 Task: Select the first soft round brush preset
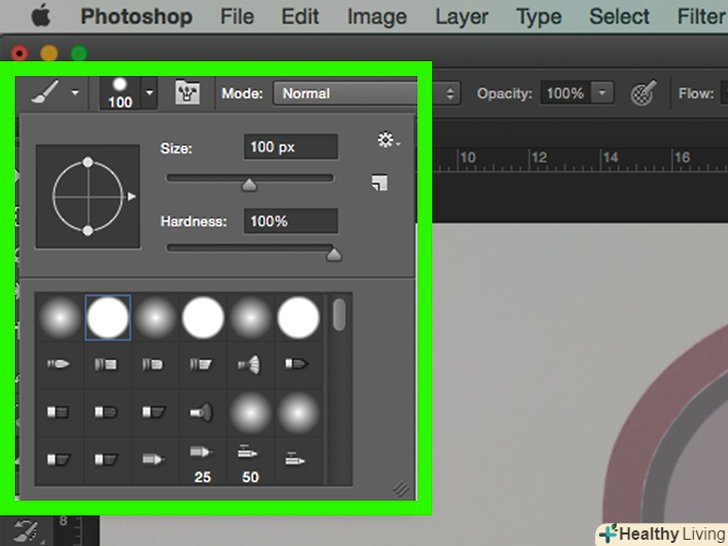60,318
